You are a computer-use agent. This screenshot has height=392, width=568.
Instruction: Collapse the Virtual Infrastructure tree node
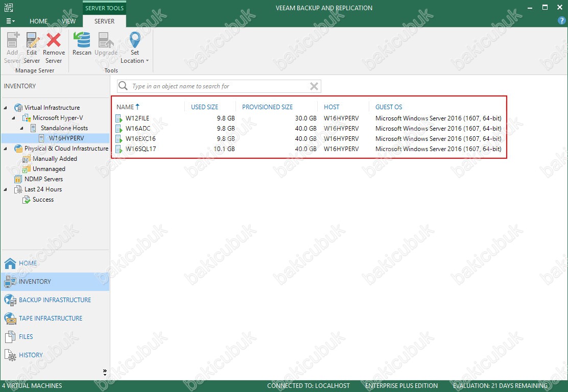(5, 108)
